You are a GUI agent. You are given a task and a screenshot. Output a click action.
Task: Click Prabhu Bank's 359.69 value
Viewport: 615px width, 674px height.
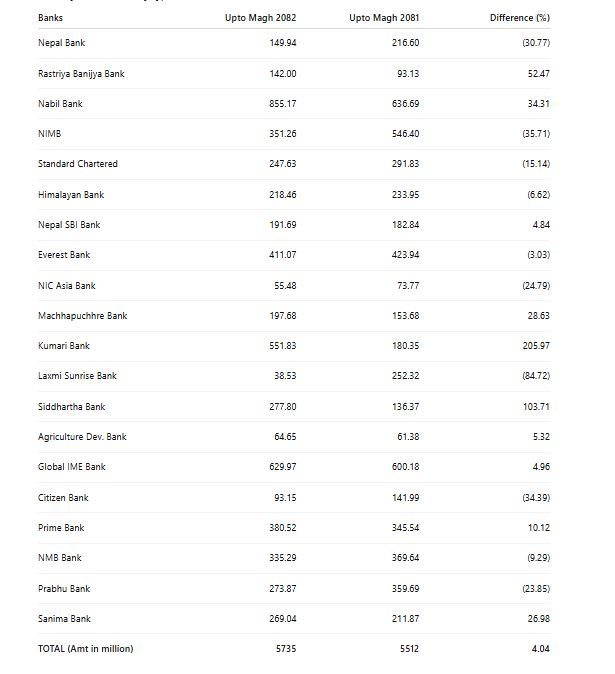(405, 589)
